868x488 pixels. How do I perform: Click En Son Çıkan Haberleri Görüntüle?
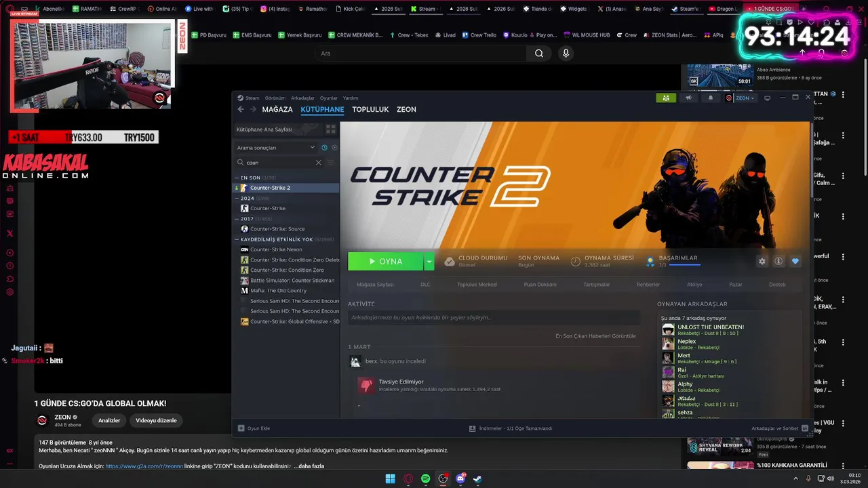pos(595,335)
